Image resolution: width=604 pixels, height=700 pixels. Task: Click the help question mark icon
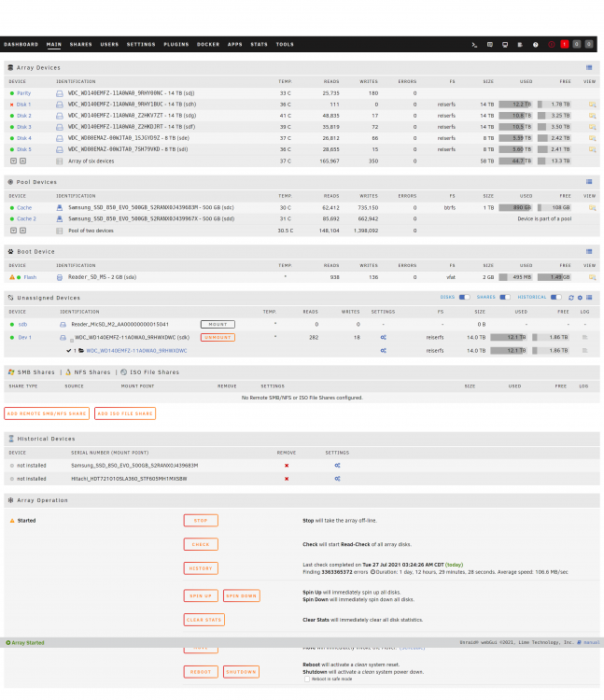[535, 45]
